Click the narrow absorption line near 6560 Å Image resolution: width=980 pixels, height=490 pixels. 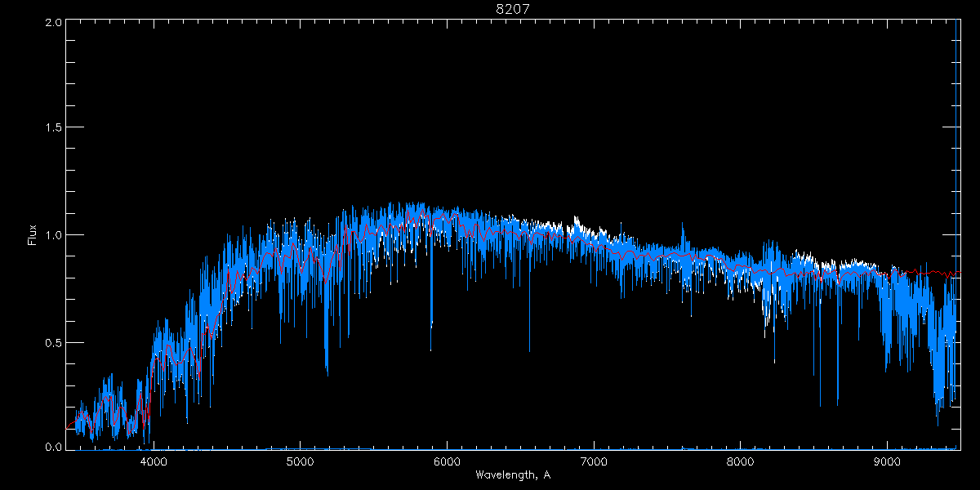(529, 350)
